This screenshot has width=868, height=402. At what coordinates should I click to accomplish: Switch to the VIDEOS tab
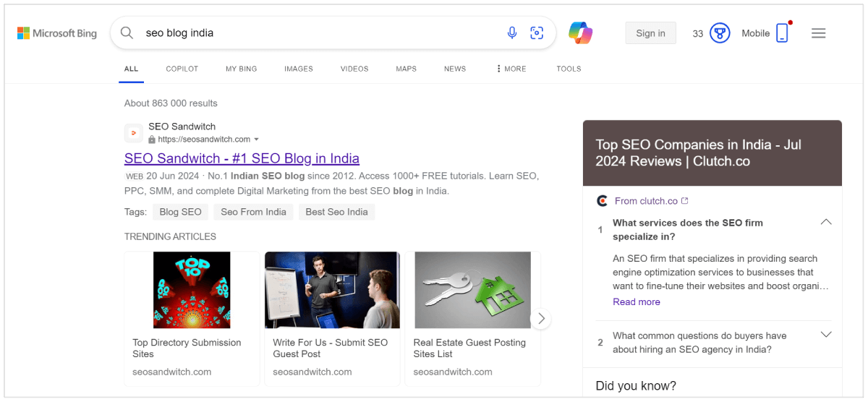pos(354,69)
